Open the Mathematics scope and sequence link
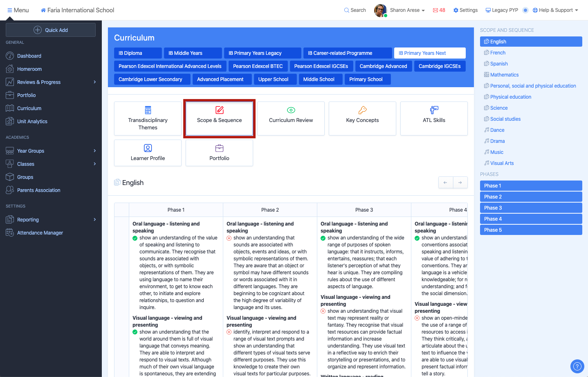This screenshot has height=377, width=588. coord(504,75)
